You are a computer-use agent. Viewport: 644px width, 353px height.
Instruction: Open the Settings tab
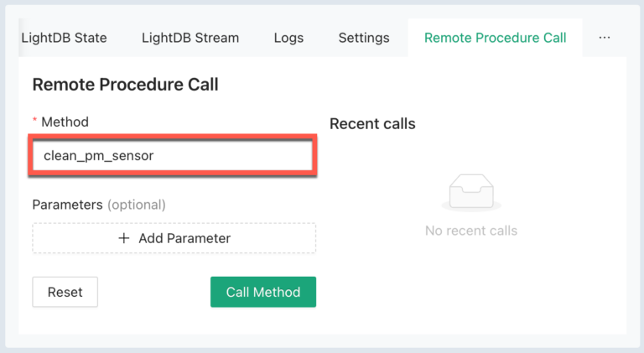pos(364,38)
